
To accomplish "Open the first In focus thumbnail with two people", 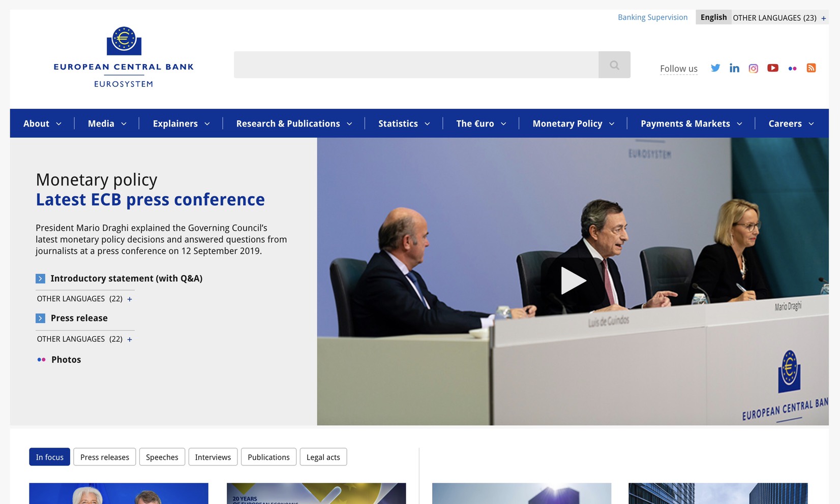I will [x=118, y=493].
